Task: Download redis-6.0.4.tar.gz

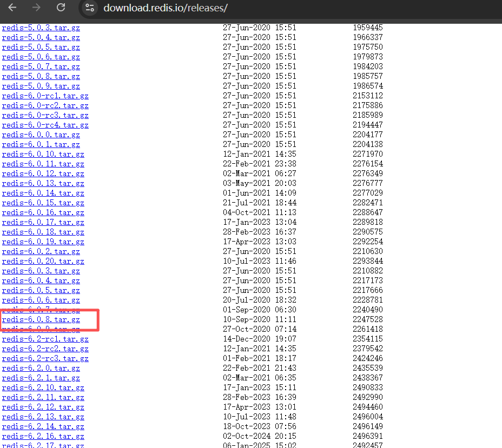Action: click(x=41, y=281)
